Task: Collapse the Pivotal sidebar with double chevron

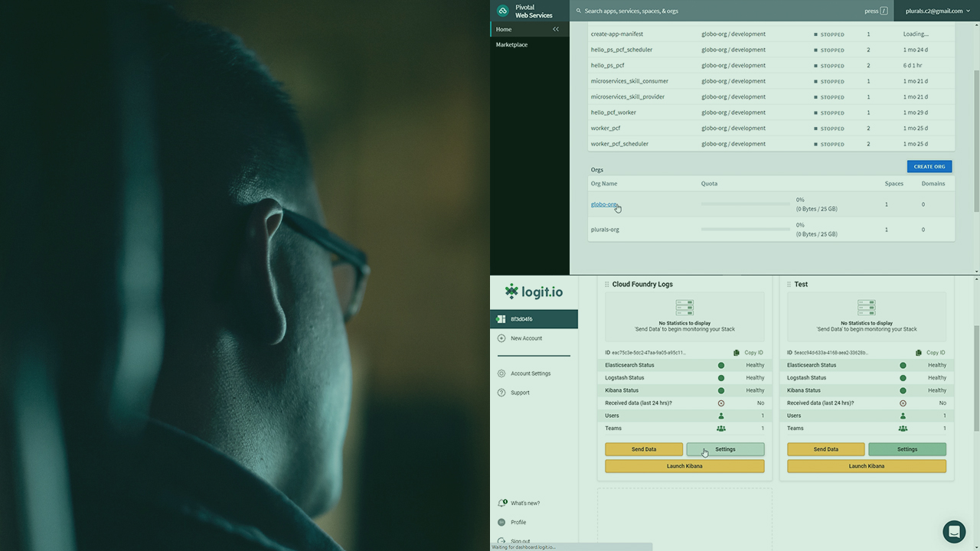Action: coord(556,28)
